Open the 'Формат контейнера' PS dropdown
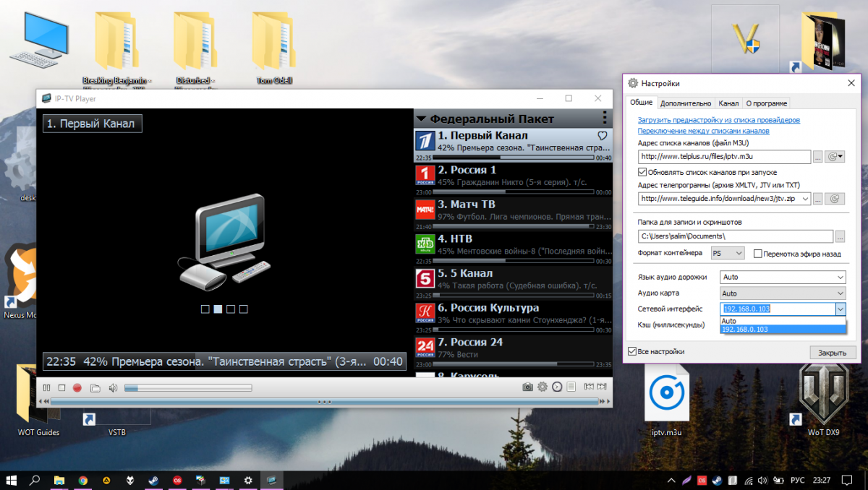The height and width of the screenshot is (490, 868). (727, 254)
